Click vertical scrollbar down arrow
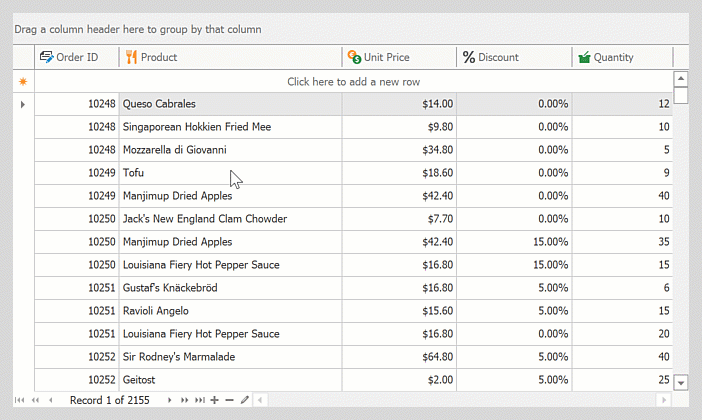The height and width of the screenshot is (420, 702). click(x=681, y=383)
